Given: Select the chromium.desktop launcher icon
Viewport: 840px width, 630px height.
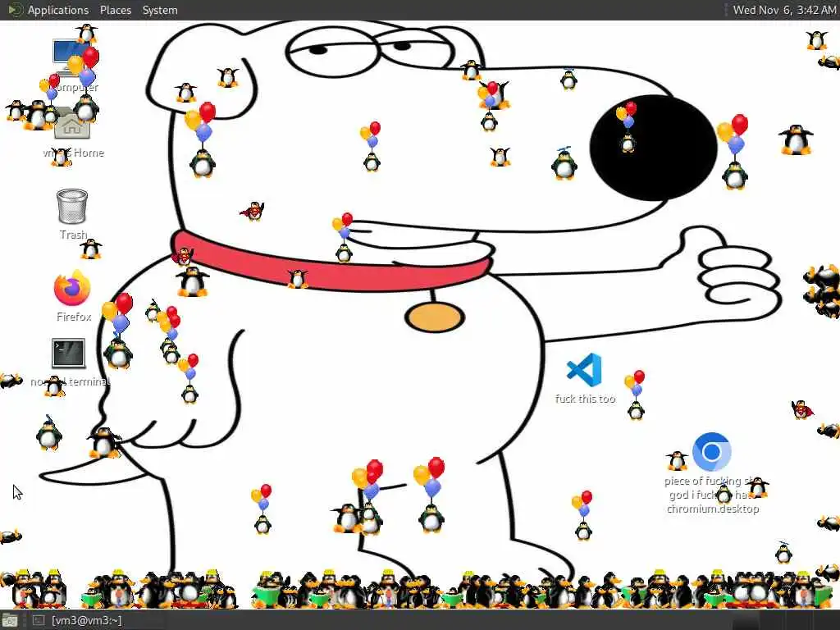Looking at the screenshot, I should click(x=712, y=452).
